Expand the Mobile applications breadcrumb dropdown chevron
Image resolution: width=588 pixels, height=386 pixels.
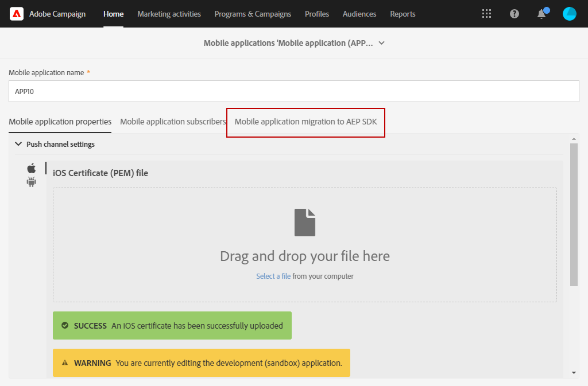382,43
